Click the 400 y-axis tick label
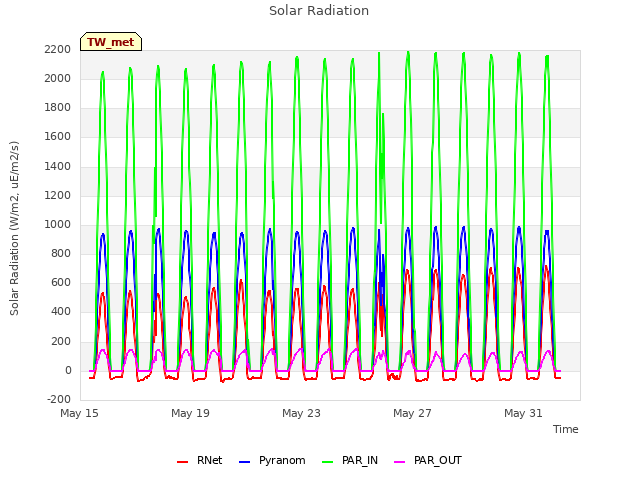The image size is (640, 480). [61, 312]
